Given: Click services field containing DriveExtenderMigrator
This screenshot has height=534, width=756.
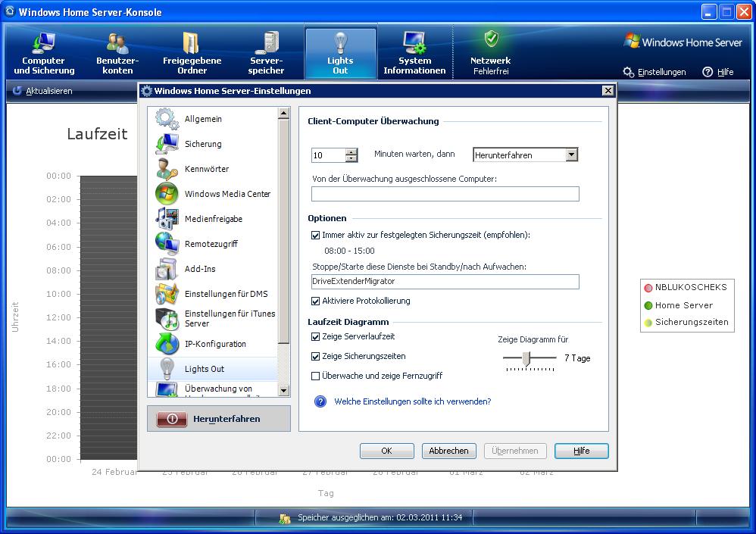Looking at the screenshot, I should [x=445, y=282].
